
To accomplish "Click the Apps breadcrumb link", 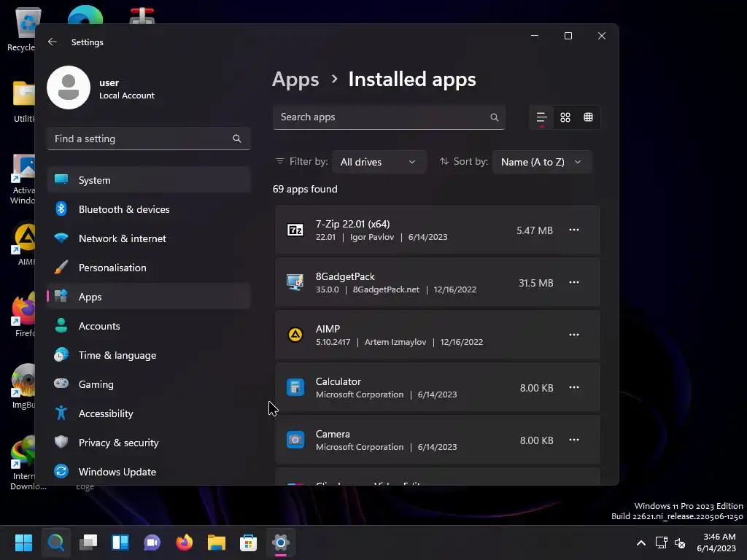I will tap(295, 79).
